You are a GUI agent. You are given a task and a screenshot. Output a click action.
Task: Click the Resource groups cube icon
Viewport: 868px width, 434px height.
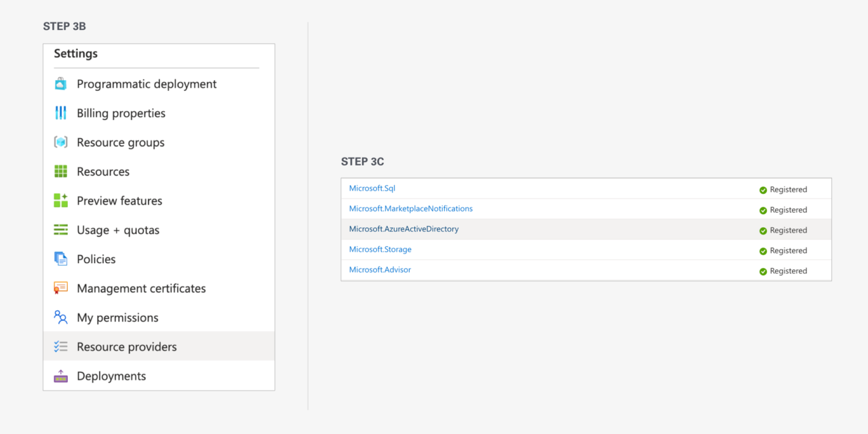click(x=61, y=142)
